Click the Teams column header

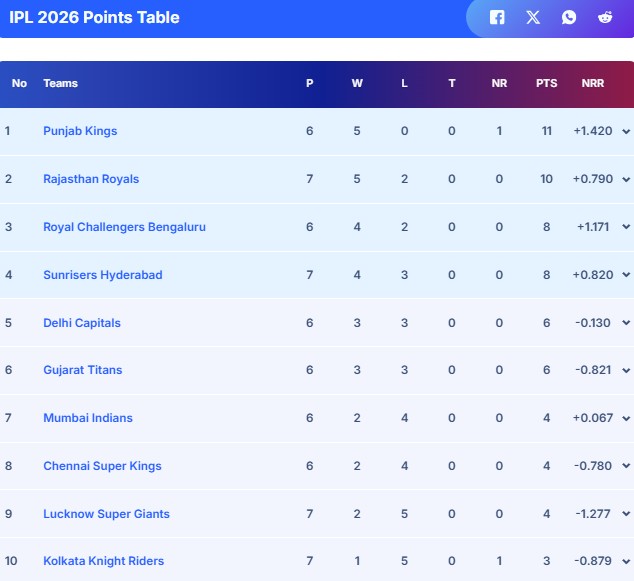click(60, 83)
